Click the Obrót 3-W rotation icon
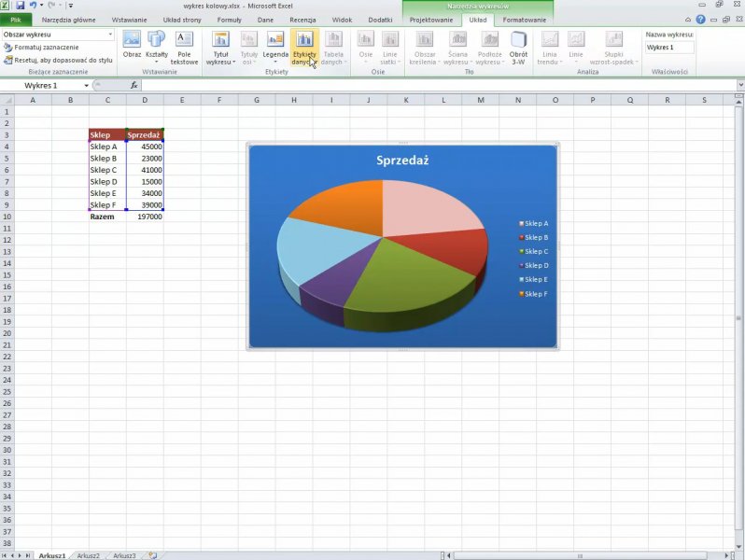 (x=518, y=47)
